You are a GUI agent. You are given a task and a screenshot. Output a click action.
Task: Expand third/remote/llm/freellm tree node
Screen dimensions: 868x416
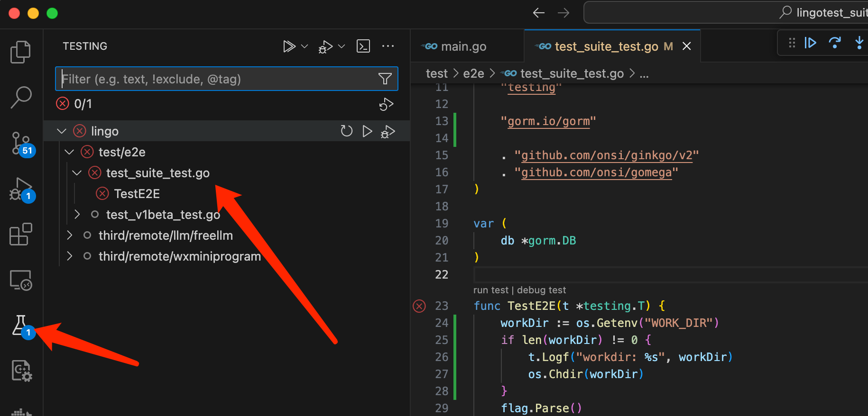(x=69, y=235)
